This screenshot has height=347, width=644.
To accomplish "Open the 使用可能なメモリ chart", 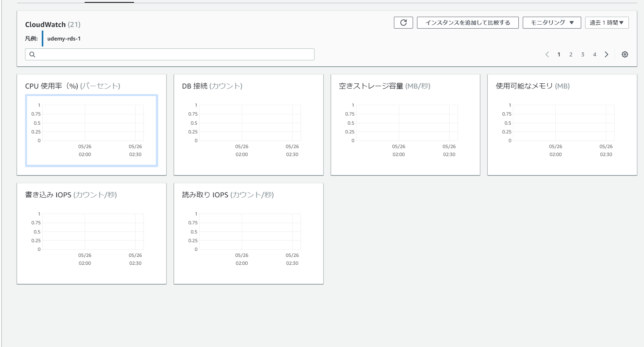I will [562, 131].
